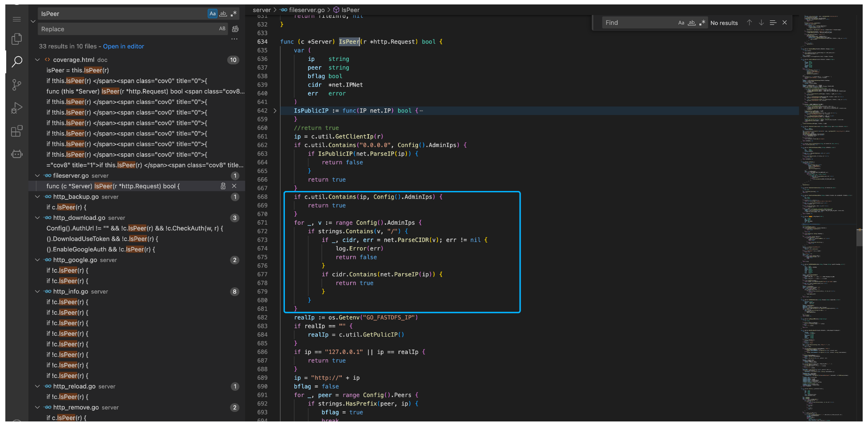Collapse the coverage.html results group
This screenshot has height=425, width=868.
point(38,60)
